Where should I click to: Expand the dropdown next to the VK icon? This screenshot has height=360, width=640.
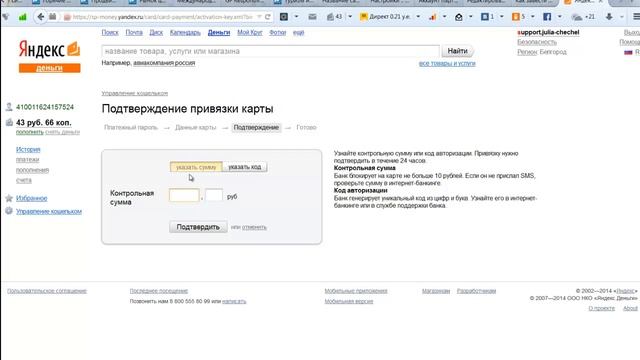pyautogui.click(x=502, y=17)
